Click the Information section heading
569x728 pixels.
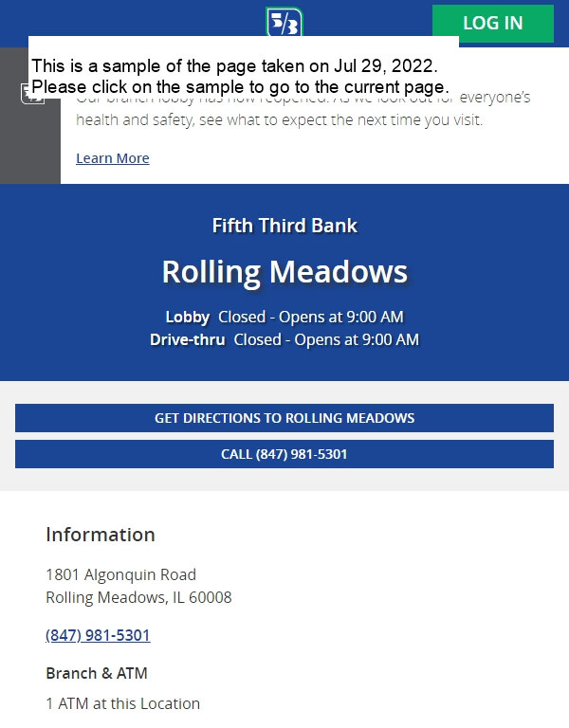coord(101,535)
